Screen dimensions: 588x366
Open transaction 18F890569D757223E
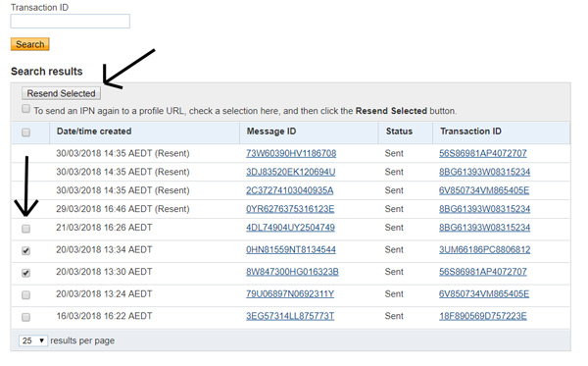pyautogui.click(x=483, y=316)
